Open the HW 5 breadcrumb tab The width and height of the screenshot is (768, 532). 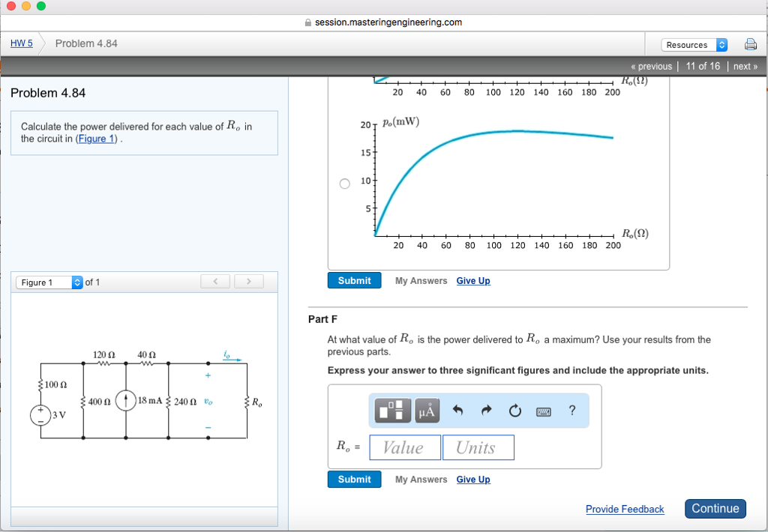pos(20,43)
